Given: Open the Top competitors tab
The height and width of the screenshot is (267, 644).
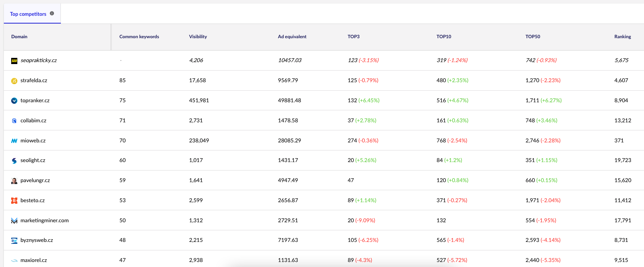Looking at the screenshot, I should click(32, 14).
